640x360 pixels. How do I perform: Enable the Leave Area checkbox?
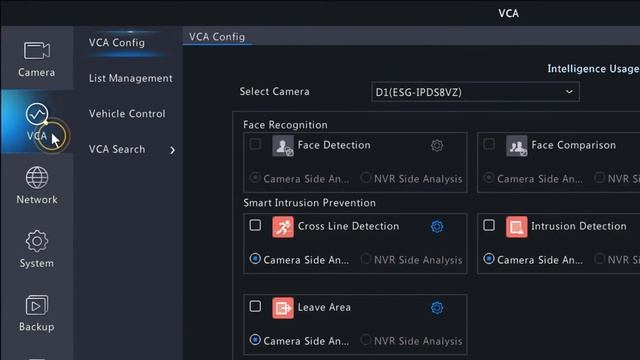(x=255, y=306)
